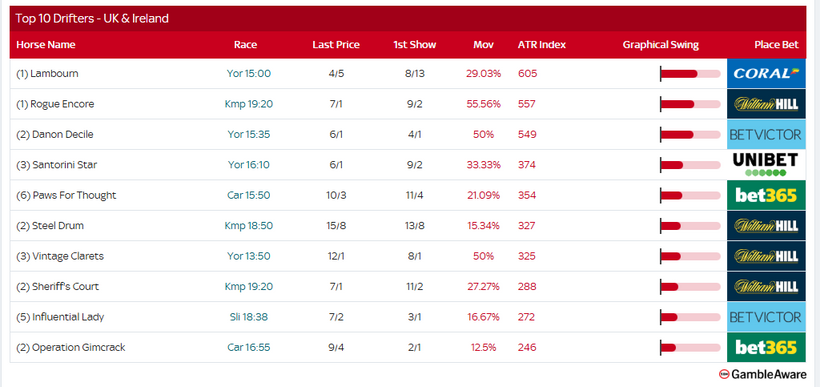Screen dimensions: 820x387
Task: Open the Yor 15:00 race link
Action: tap(249, 74)
